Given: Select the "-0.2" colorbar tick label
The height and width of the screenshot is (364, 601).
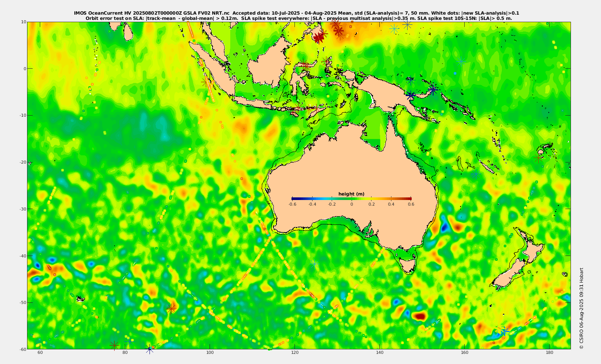Looking at the screenshot, I should click(332, 204).
